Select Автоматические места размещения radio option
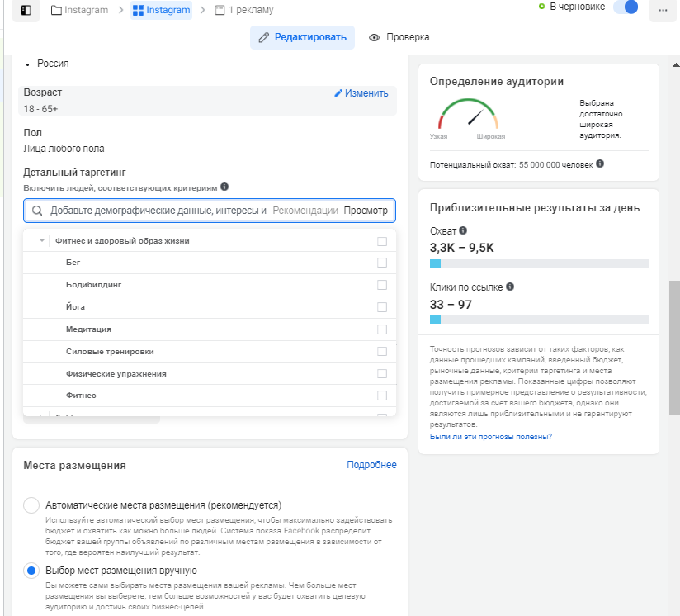 pos(31,505)
